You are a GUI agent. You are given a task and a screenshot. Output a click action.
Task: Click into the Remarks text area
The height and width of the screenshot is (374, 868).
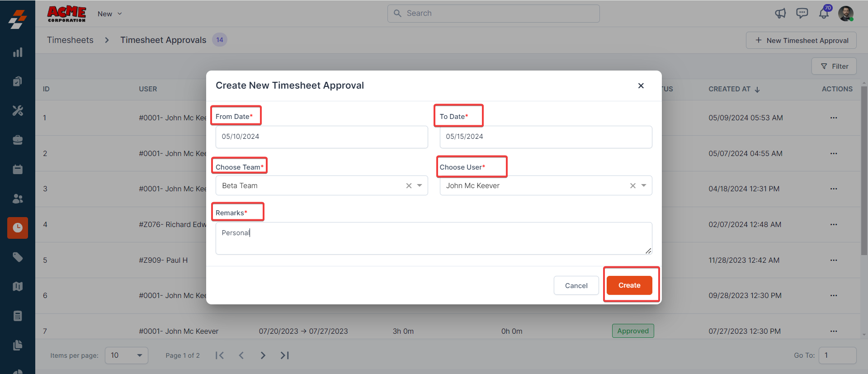click(x=434, y=238)
